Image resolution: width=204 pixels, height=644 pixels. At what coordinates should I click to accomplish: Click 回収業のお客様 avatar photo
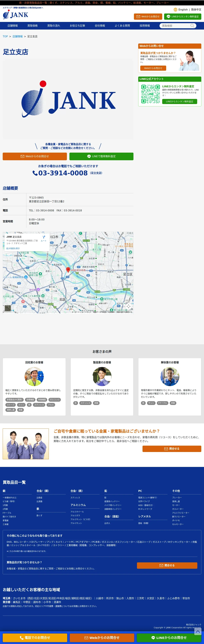coord(34,376)
